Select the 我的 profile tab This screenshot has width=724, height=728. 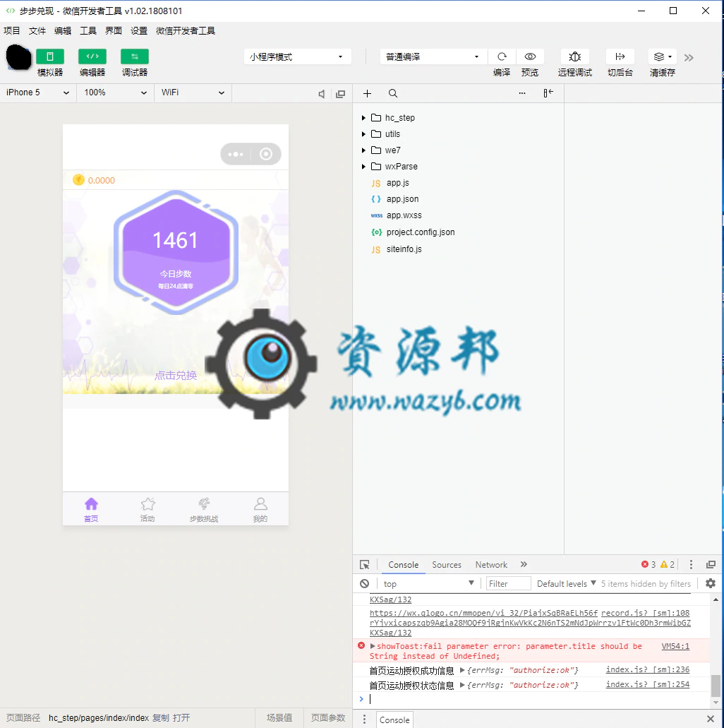pos(260,510)
